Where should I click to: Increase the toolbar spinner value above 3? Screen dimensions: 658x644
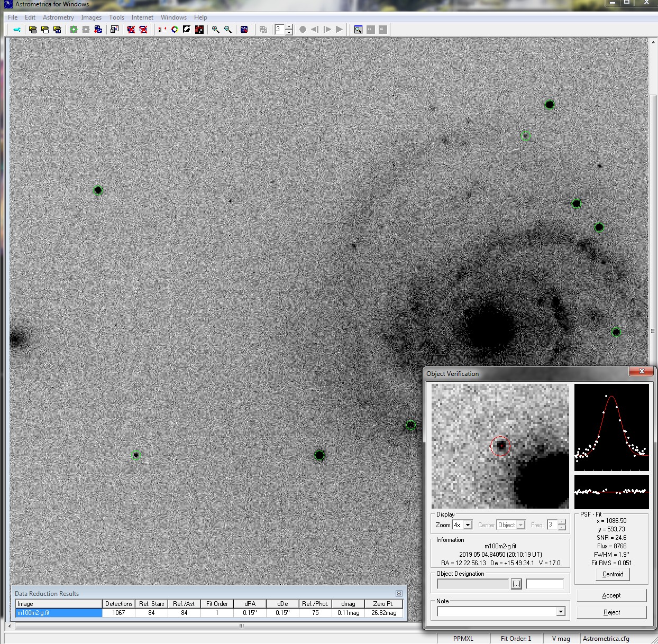click(289, 27)
